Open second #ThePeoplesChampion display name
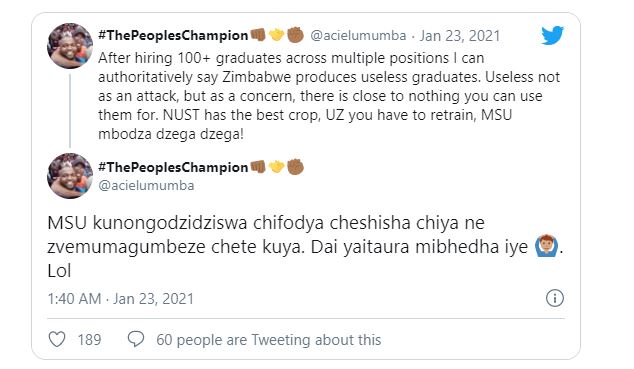The width and height of the screenshot is (634, 369). click(x=173, y=167)
